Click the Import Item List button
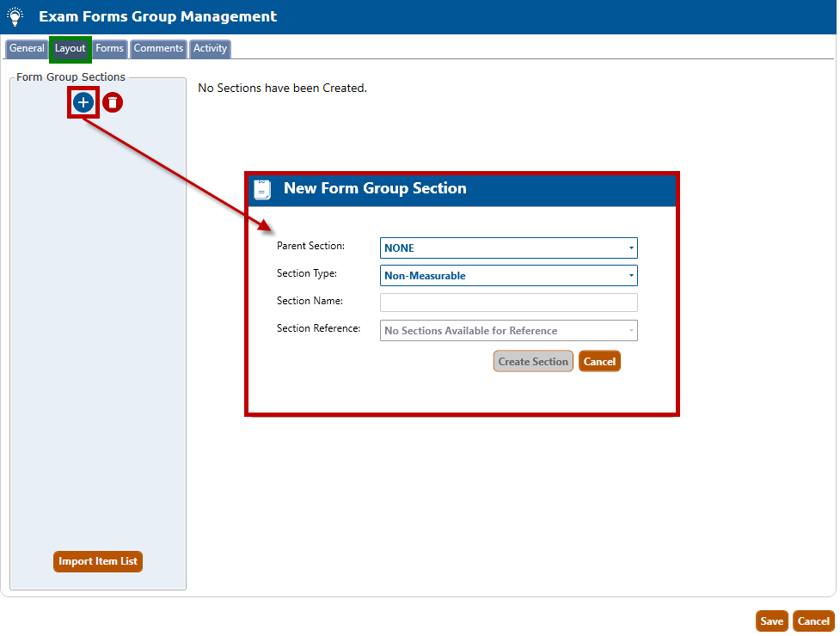840x636 pixels. pos(98,562)
